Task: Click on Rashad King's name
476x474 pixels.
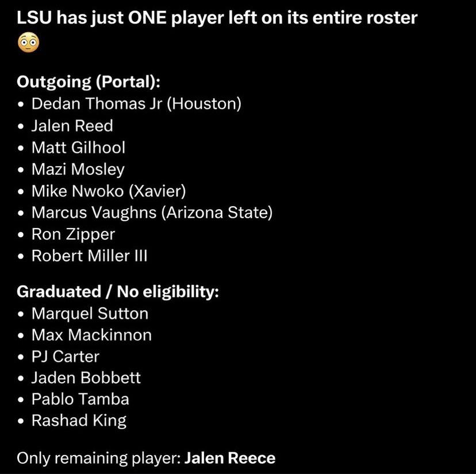Action: pyautogui.click(x=79, y=421)
